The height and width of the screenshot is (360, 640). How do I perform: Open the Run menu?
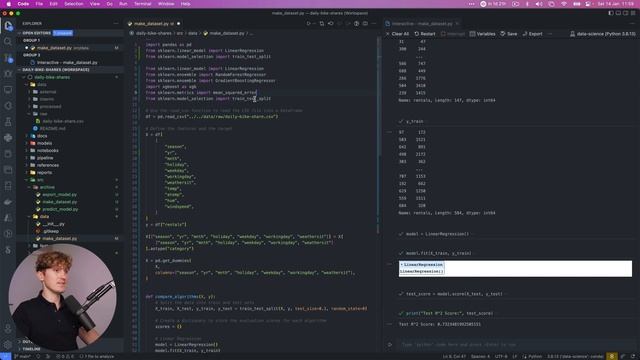pos(123,4)
